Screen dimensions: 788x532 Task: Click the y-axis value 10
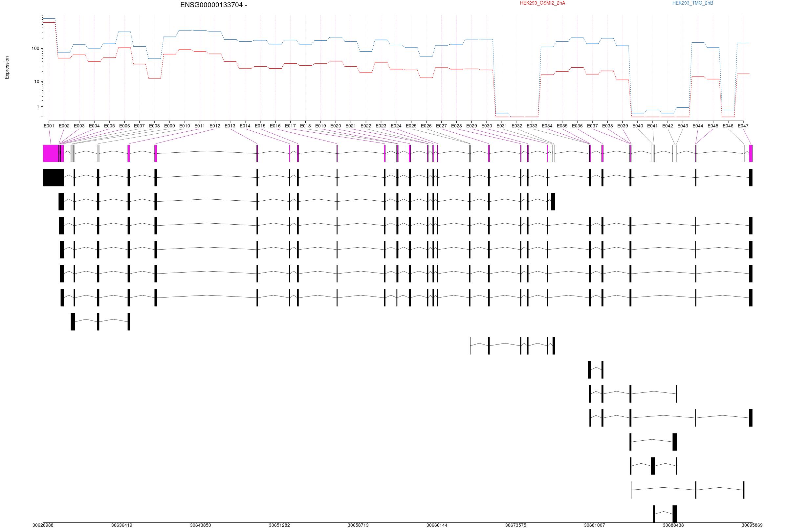coord(37,82)
